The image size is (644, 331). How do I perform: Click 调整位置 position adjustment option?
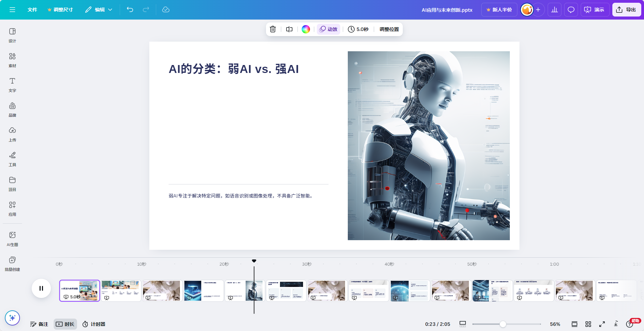tap(388, 29)
